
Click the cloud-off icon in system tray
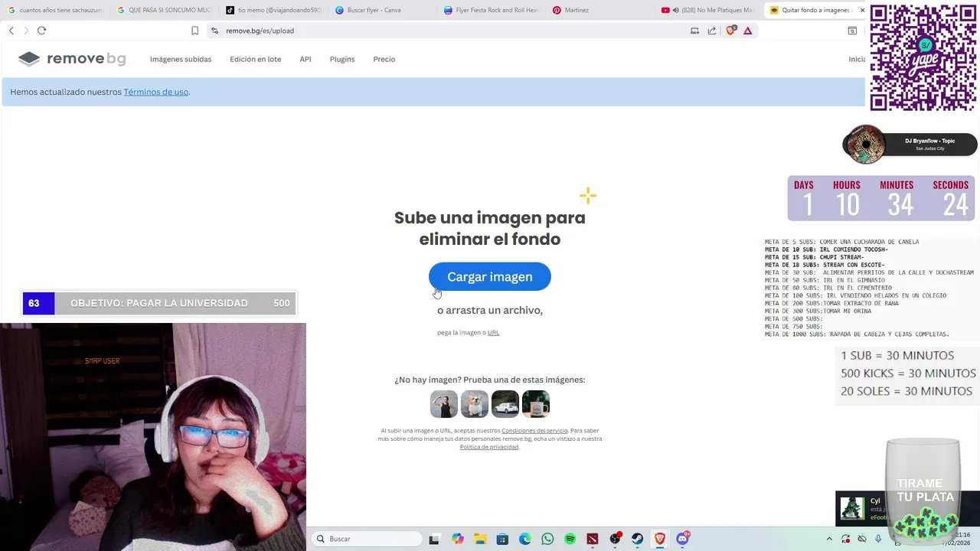862,540
